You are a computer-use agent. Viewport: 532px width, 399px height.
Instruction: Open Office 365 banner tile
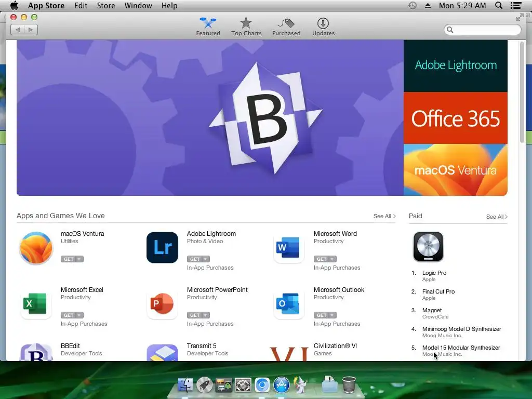pyautogui.click(x=455, y=118)
